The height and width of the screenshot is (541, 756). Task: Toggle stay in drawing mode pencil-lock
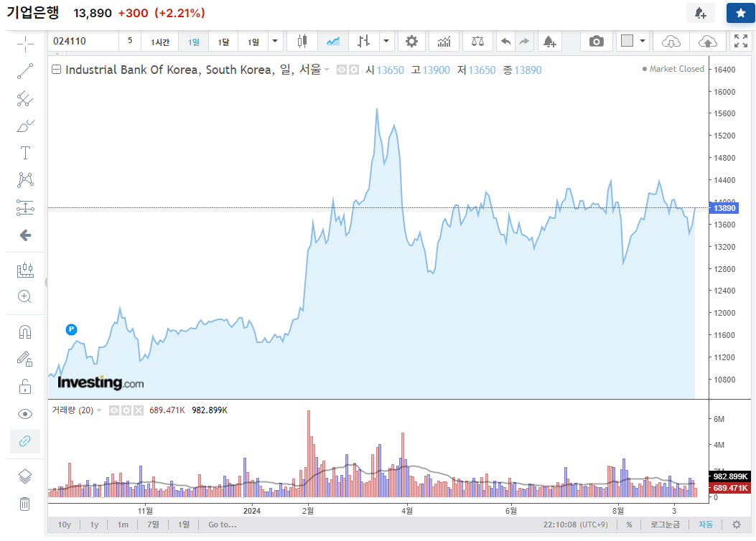click(25, 359)
